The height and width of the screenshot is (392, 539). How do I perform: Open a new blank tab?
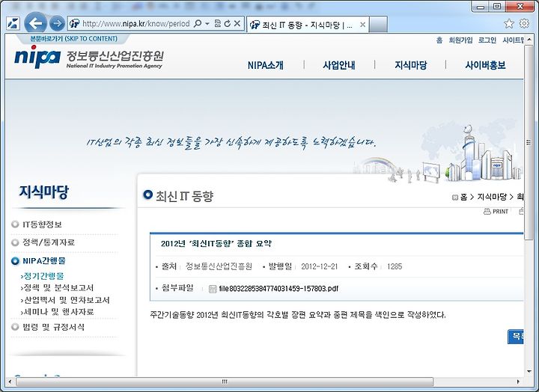point(378,25)
